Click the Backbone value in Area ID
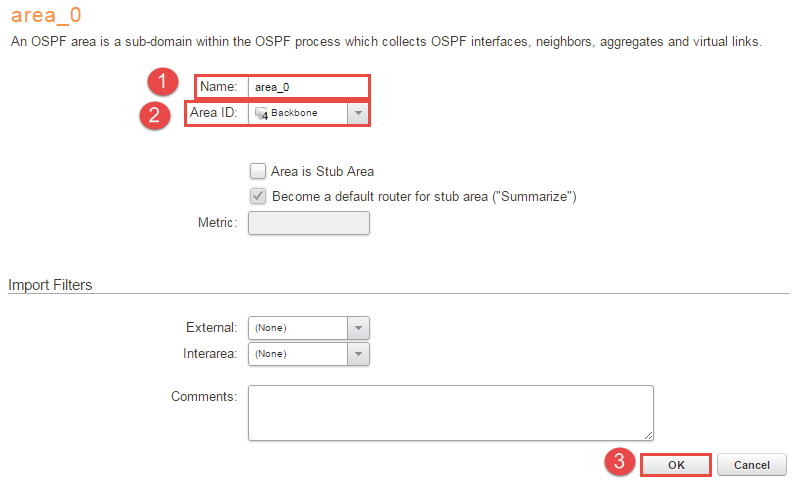Image resolution: width=800 pixels, height=483 pixels. tap(295, 113)
